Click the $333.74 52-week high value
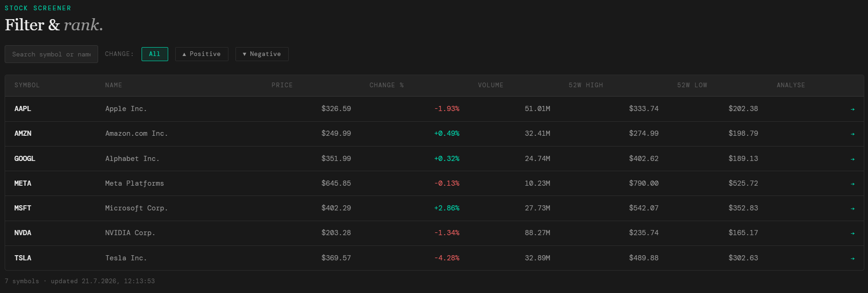The image size is (868, 293). [644, 109]
